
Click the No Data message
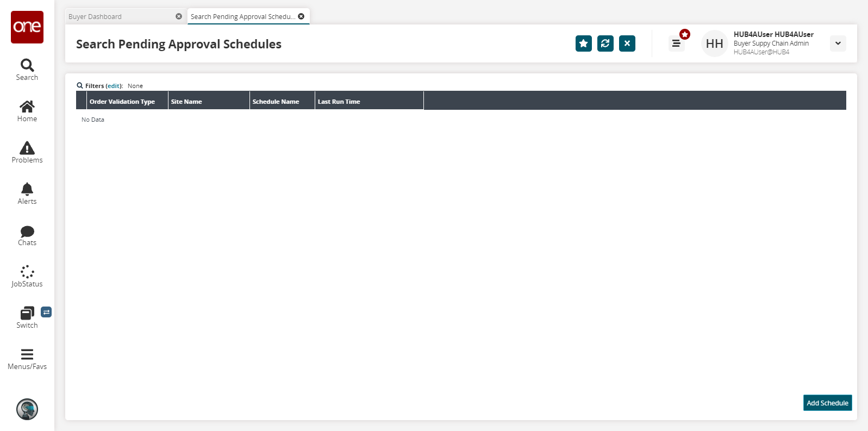(x=93, y=120)
